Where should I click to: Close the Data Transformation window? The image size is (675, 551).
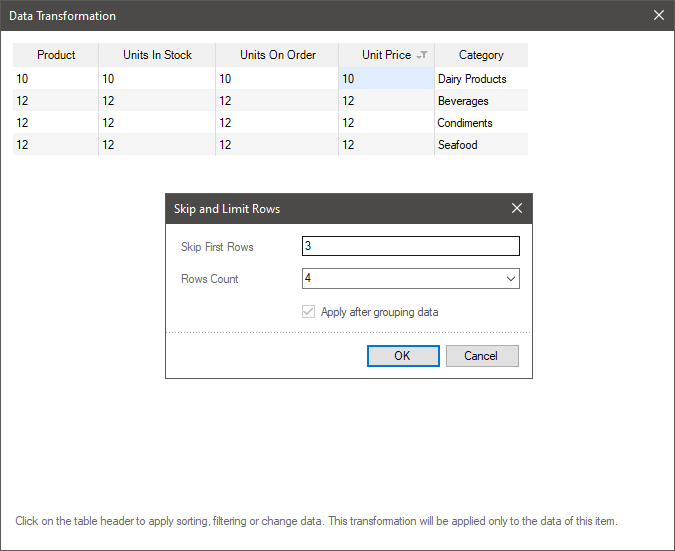click(x=659, y=15)
